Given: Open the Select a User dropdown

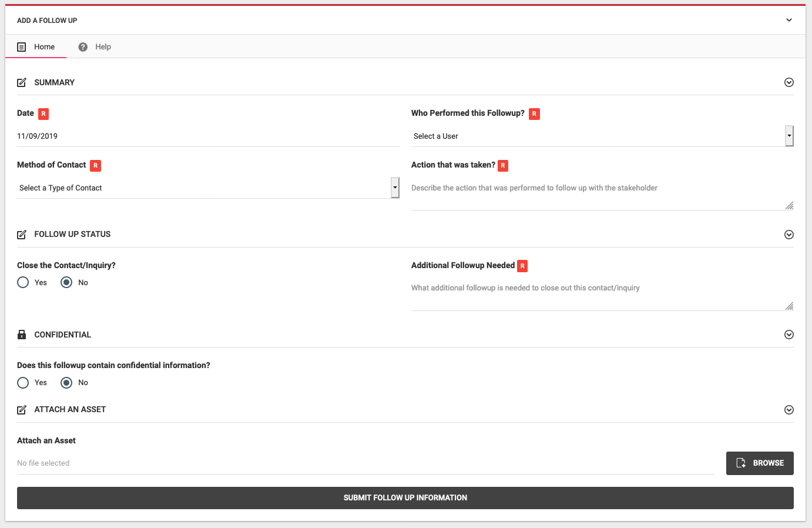Looking at the screenshot, I should [x=602, y=136].
